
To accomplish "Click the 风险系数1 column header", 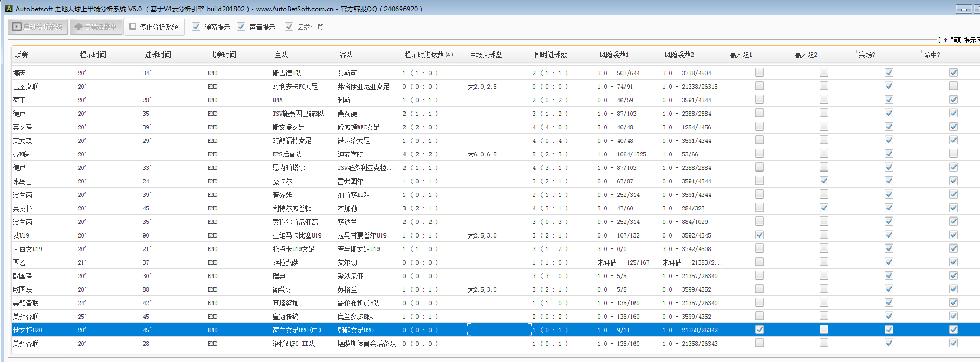I will pyautogui.click(x=614, y=55).
